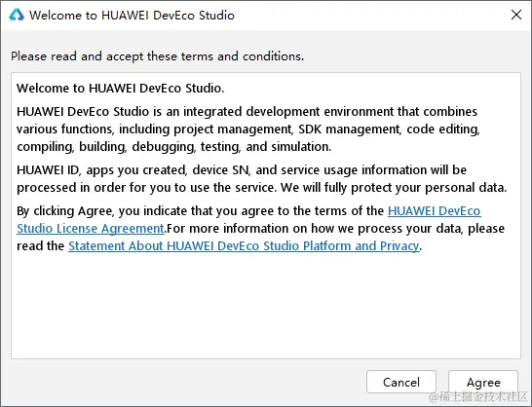Image resolution: width=532 pixels, height=407 pixels.
Task: Click the 'Welcome to HUAWEI DevEco Studio.' heading line
Action: pyautogui.click(x=121, y=89)
